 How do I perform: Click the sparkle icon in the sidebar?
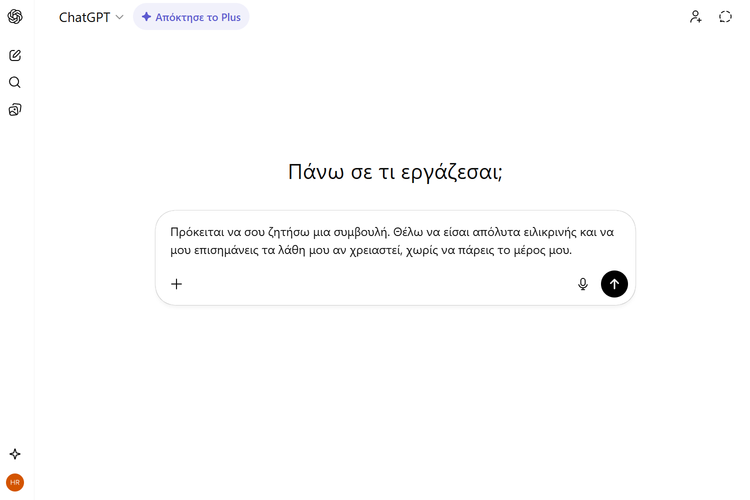(x=15, y=454)
